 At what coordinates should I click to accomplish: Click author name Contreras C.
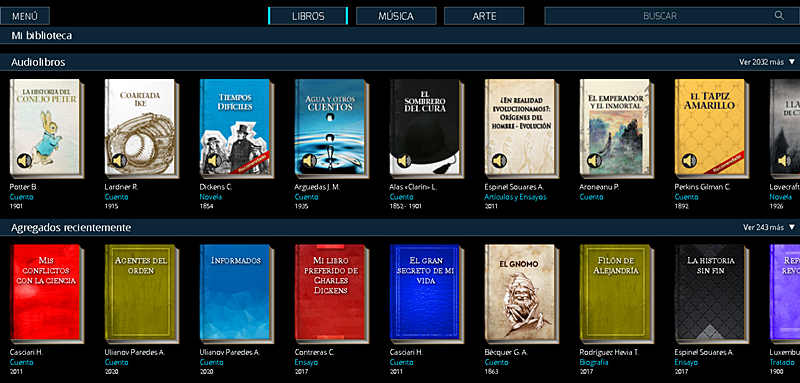click(x=314, y=352)
